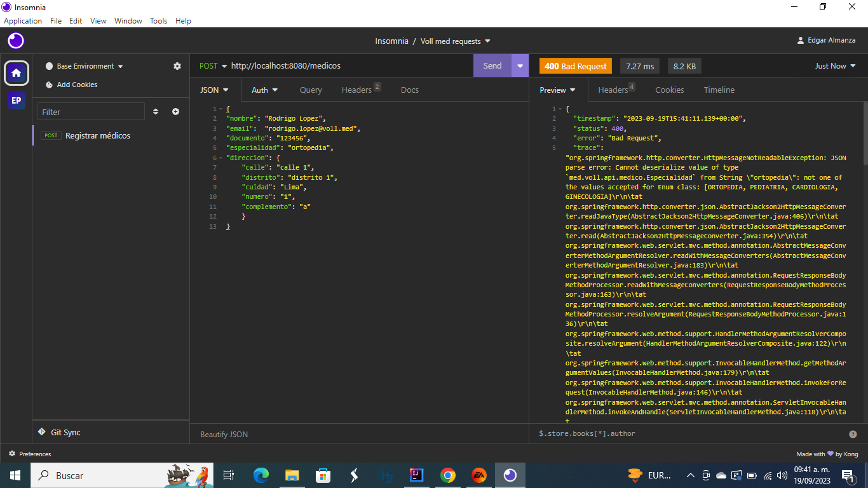Click Insomnia breadcrumb link
This screenshot has height=488, width=868.
pyautogui.click(x=391, y=41)
